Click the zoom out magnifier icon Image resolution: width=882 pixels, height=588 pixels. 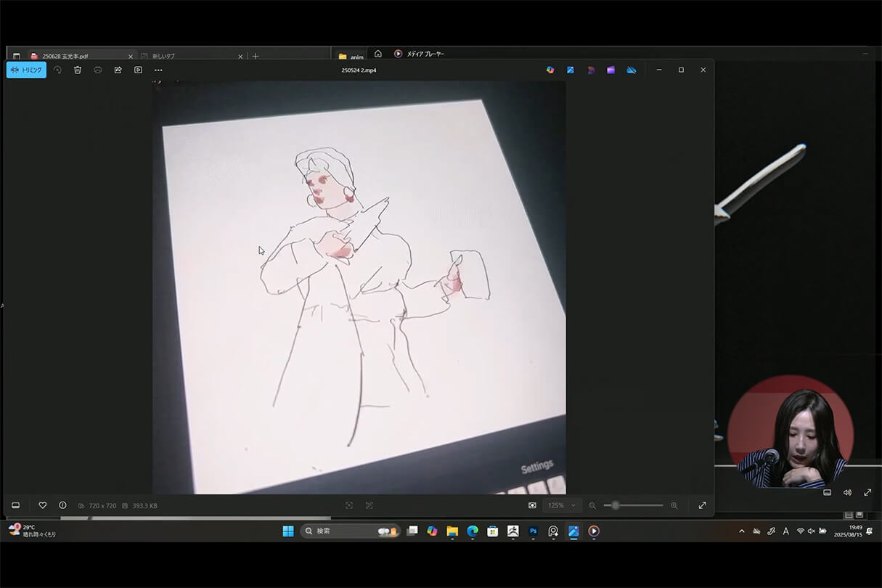[592, 505]
